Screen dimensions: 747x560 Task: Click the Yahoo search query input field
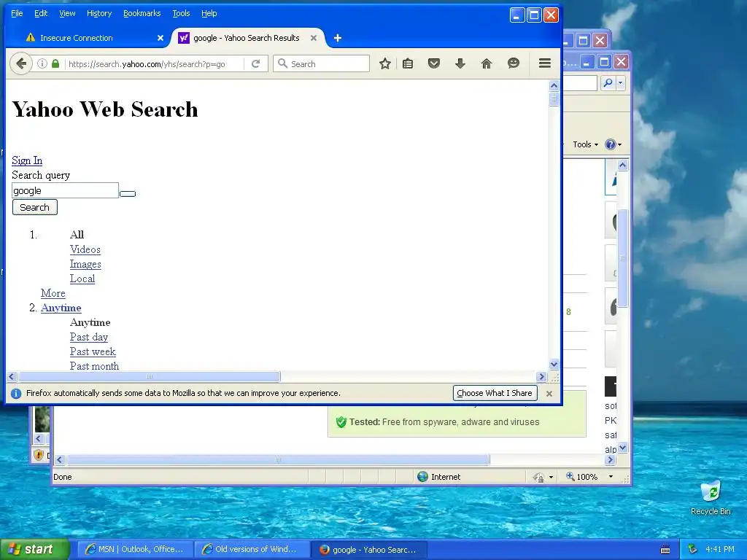tap(65, 190)
